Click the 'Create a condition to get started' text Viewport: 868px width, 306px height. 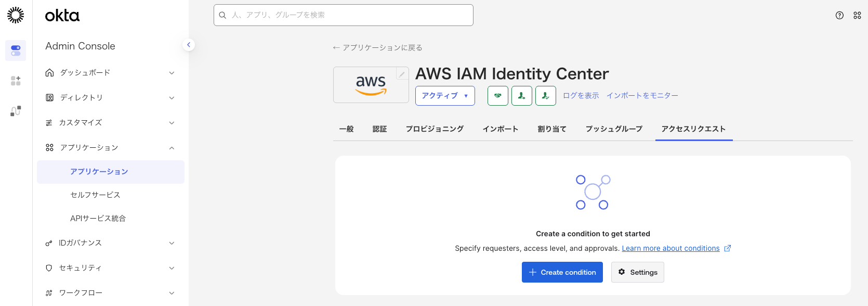point(593,234)
